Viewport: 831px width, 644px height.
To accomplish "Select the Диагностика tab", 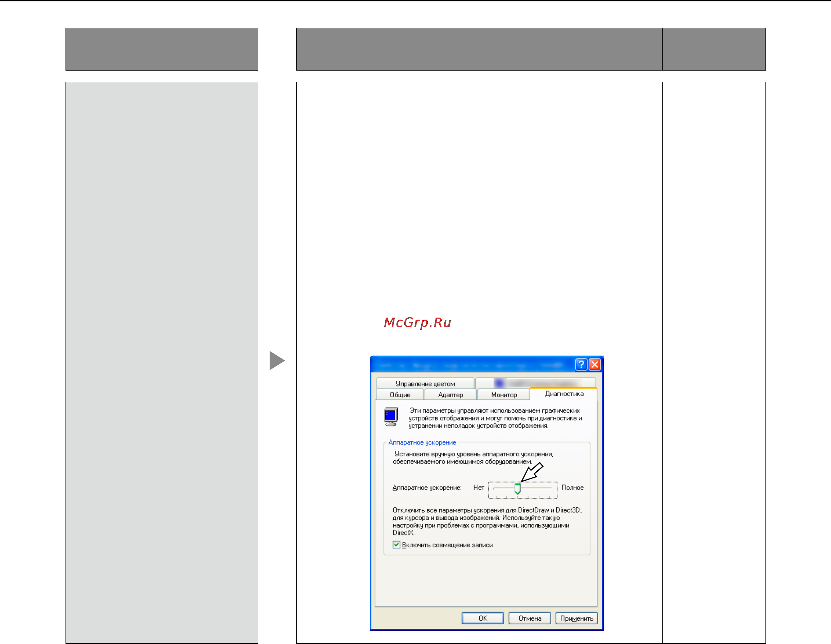I will point(564,394).
